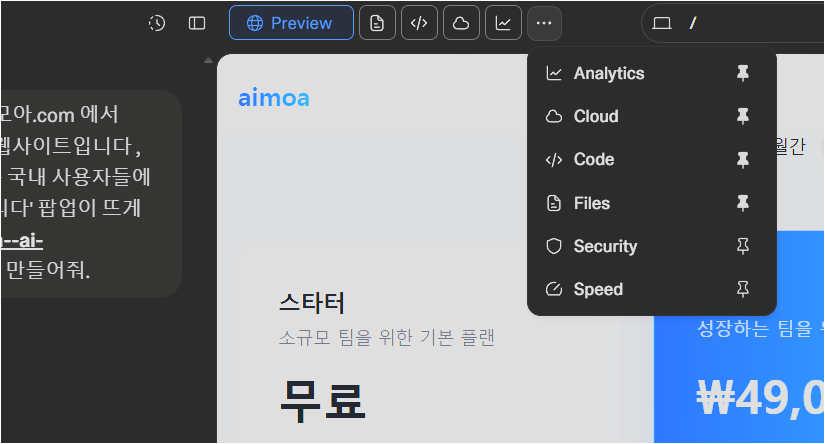The image size is (825, 444).
Task: Open Code icon in the top toolbar
Action: pos(420,23)
